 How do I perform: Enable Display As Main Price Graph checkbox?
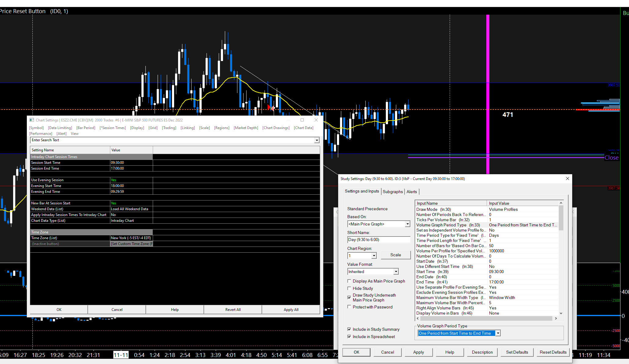(x=349, y=281)
